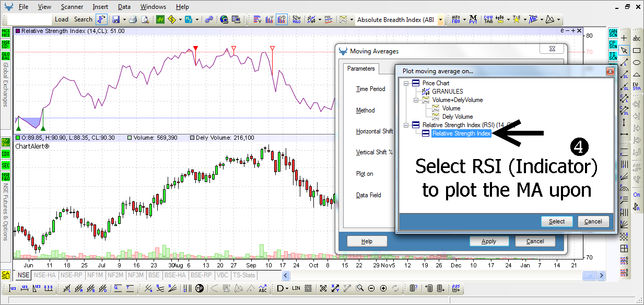This screenshot has width=644, height=305.
Task: Open the My icon dropdown arrow
Action: point(197,19)
